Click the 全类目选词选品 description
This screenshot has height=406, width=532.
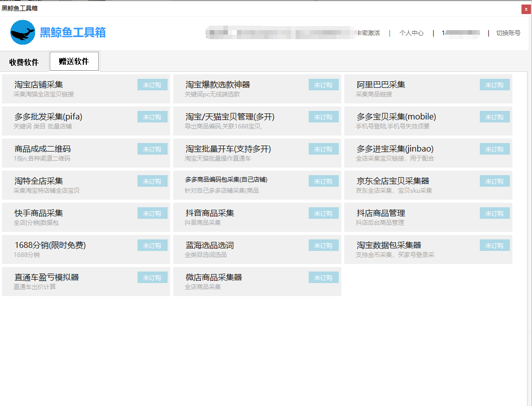(x=206, y=255)
